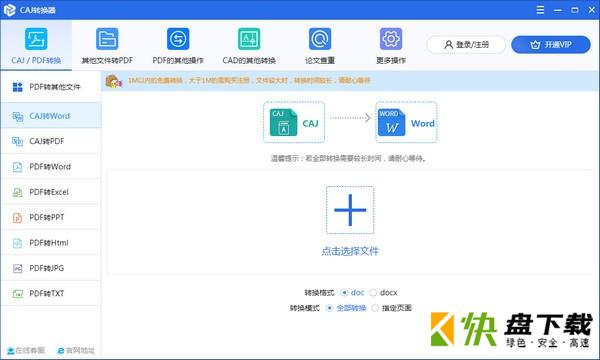This screenshot has width=600, height=360.
Task: Select PDF转TXT in the sidebar
Action: [51, 293]
